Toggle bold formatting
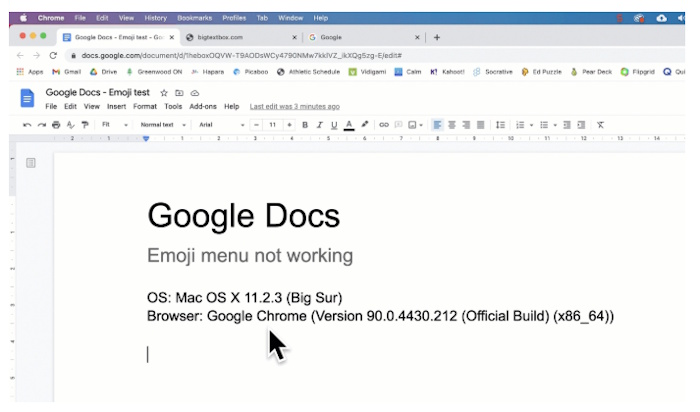700x412 pixels. [305, 125]
